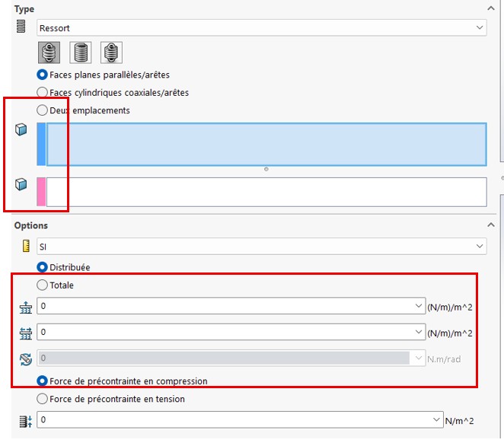Collapse the Options section

click(490, 225)
